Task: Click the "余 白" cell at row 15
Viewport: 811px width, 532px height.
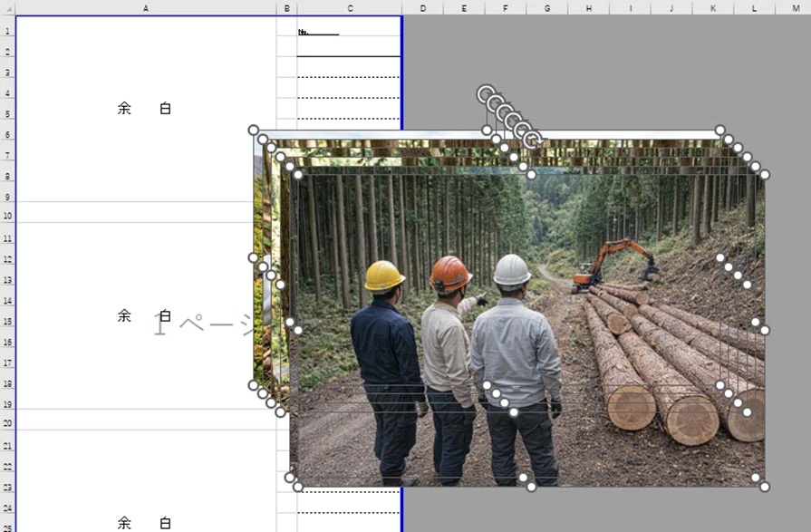Action: click(x=145, y=315)
